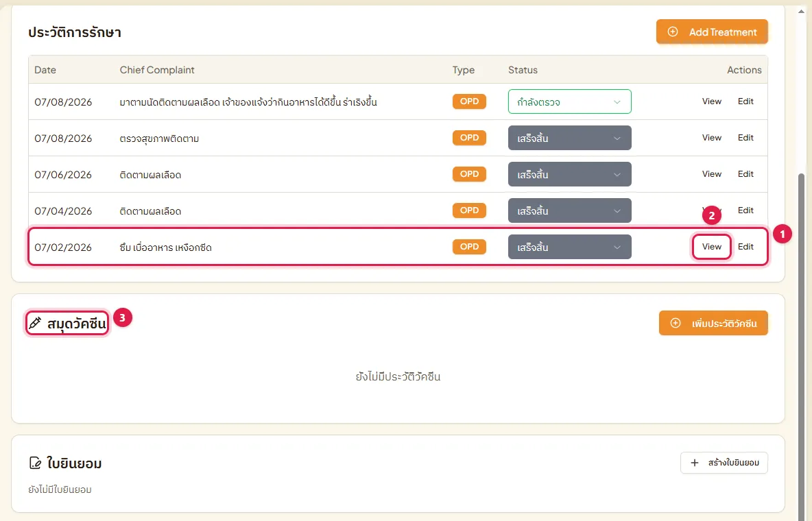Open status dropdown for 07/06/2026 row
The width and height of the screenshot is (812, 521).
click(569, 174)
